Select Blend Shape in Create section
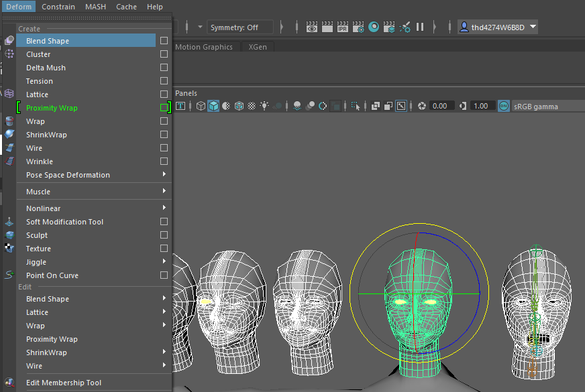Image resolution: width=585 pixels, height=392 pixels. (48, 41)
